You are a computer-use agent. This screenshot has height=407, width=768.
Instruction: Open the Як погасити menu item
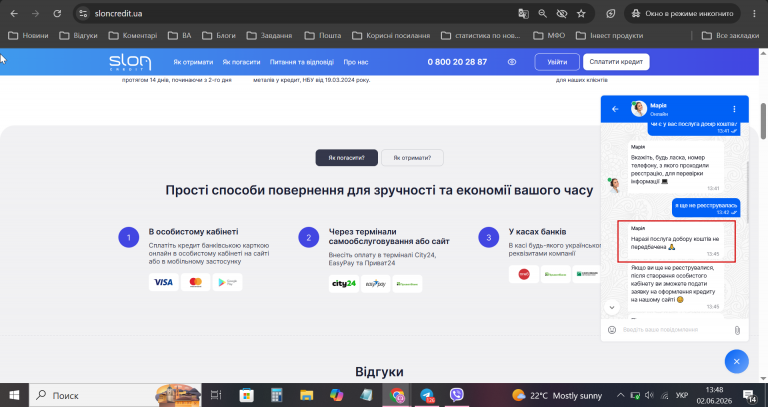(241, 62)
